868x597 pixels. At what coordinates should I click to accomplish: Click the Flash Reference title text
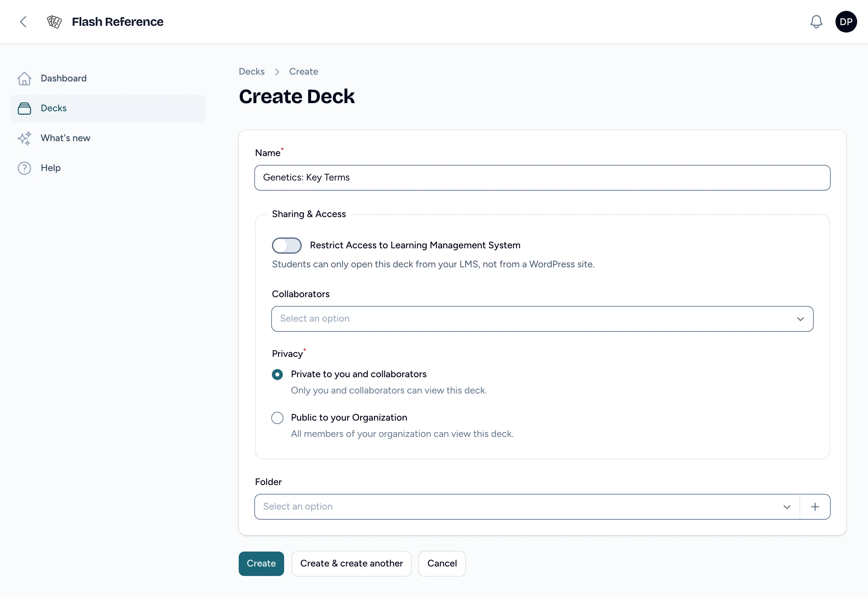[x=118, y=22]
